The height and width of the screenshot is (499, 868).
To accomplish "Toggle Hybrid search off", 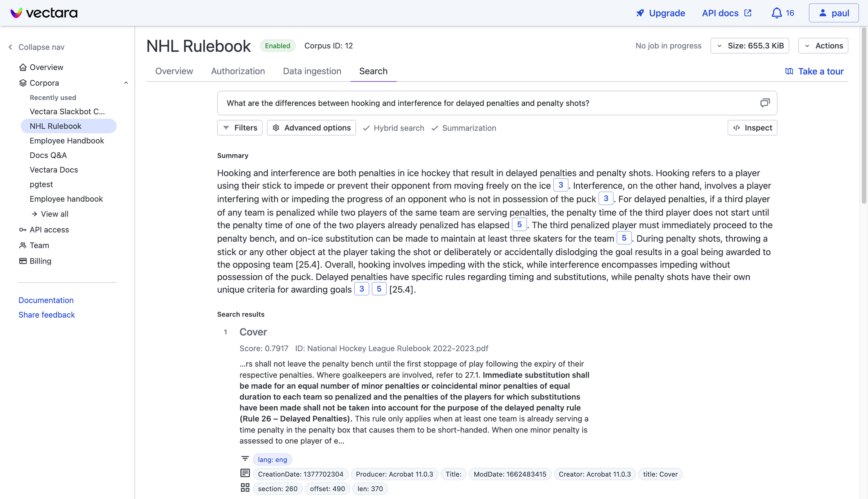I will point(393,128).
